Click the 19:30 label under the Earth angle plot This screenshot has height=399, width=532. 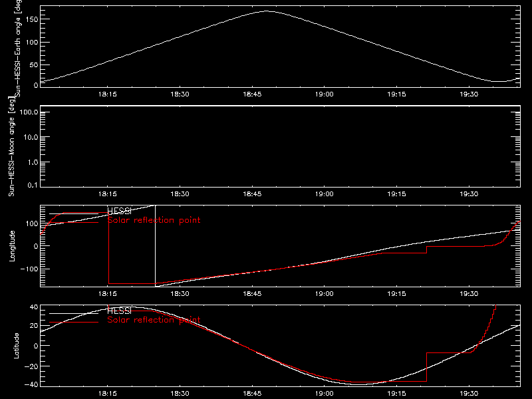click(469, 94)
